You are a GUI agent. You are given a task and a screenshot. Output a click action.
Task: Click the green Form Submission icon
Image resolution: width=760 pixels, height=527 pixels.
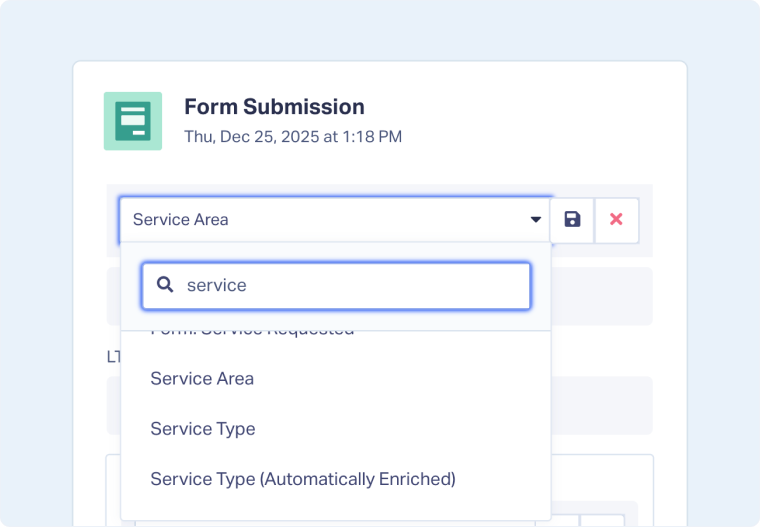pyautogui.click(x=132, y=121)
